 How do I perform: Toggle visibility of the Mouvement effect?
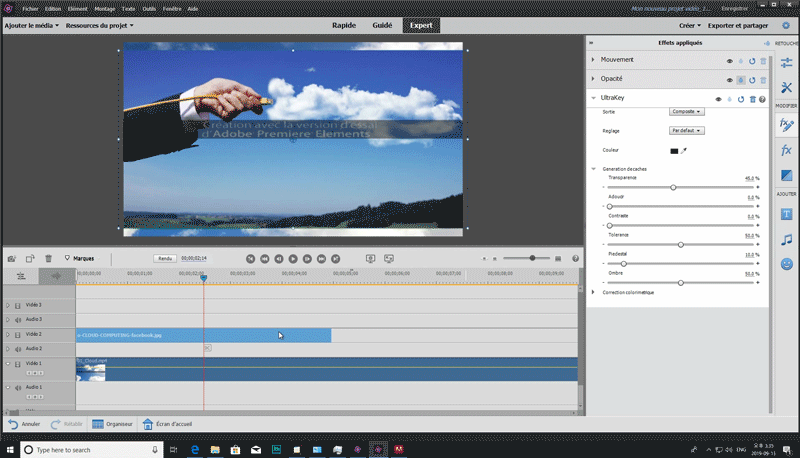(x=730, y=61)
